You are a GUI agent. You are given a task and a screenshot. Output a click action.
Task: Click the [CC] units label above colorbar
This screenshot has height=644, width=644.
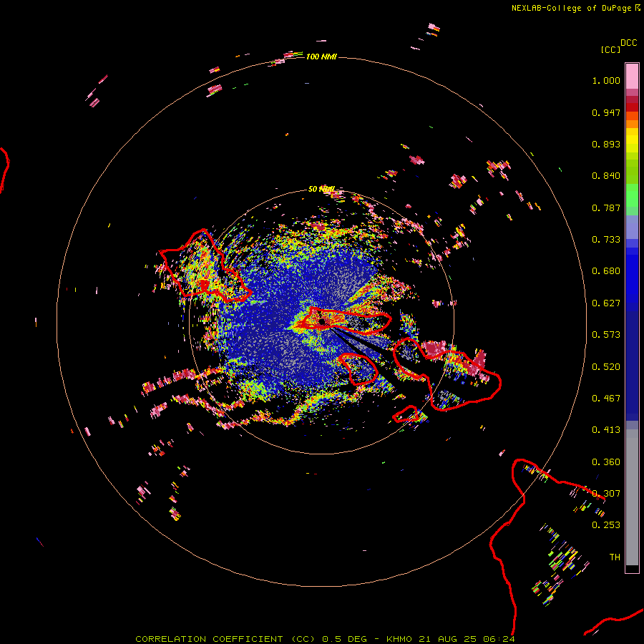click(x=610, y=49)
